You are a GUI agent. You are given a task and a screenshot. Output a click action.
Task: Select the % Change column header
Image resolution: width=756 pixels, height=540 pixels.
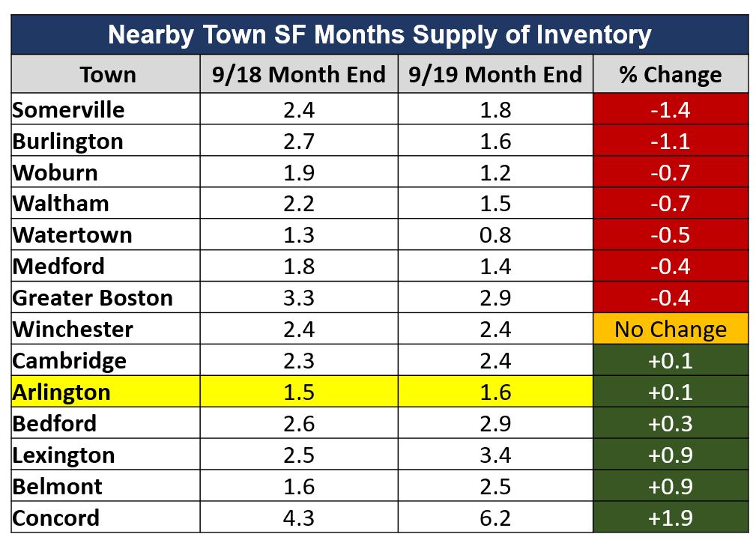(670, 74)
